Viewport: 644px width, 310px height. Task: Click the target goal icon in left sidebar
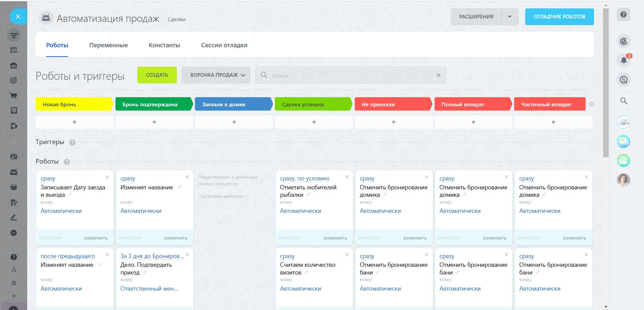pyautogui.click(x=14, y=80)
